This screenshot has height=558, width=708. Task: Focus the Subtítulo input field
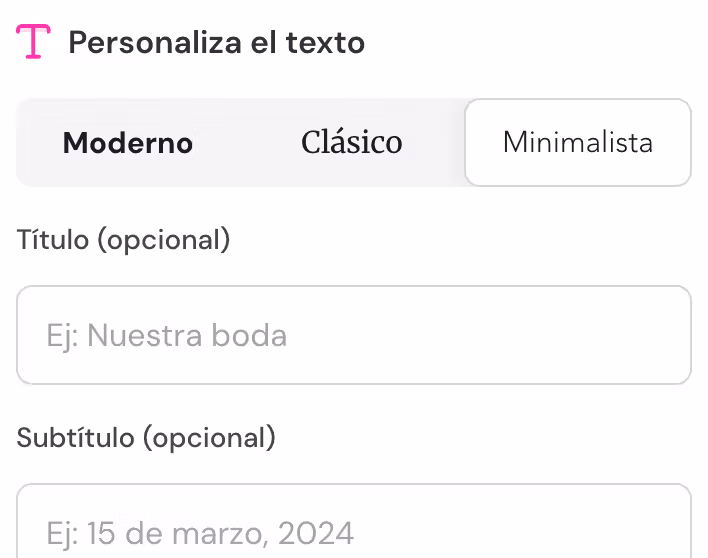coord(354,525)
